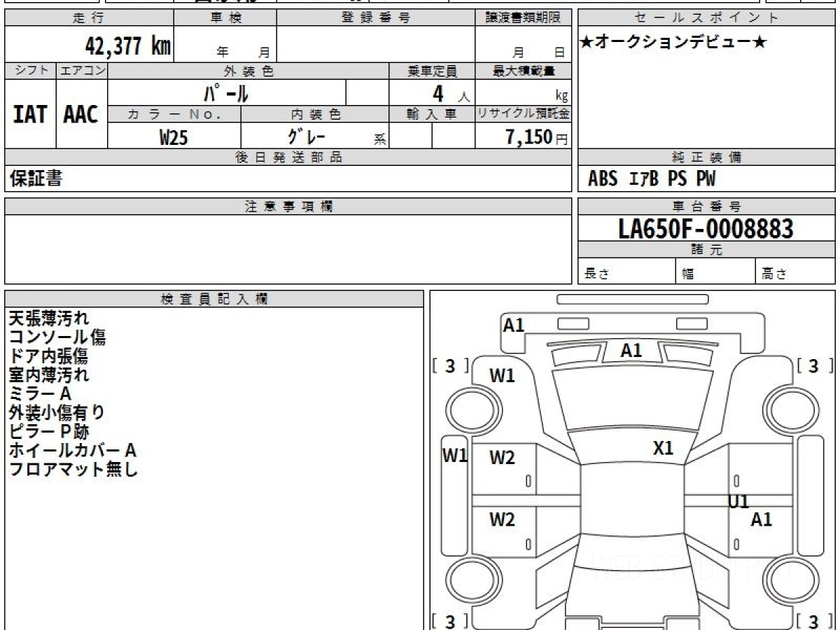Click the mileage value 42,377 km

(128, 46)
